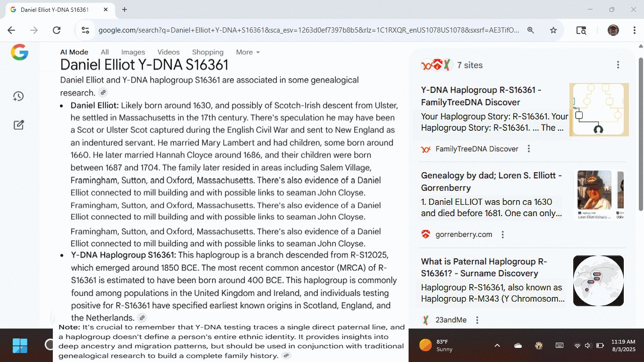Click the address bar URL field
644x362 pixels.
(x=309, y=30)
